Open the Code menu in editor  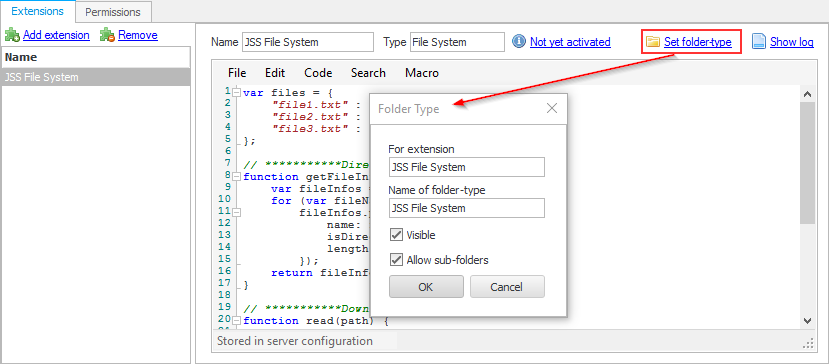(x=318, y=73)
